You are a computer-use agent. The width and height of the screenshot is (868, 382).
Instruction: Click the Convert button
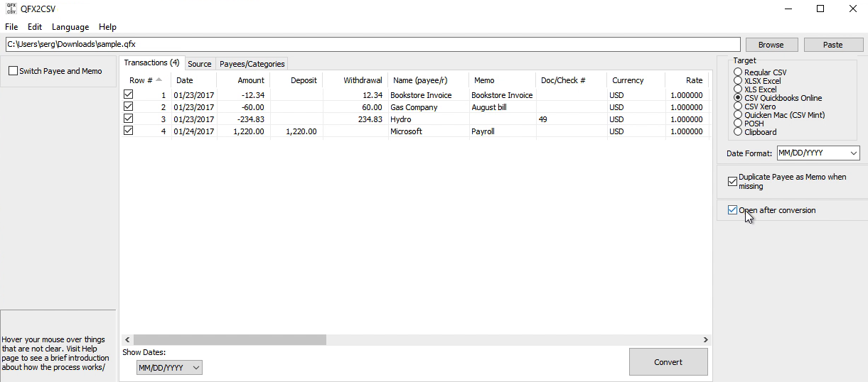[668, 362]
